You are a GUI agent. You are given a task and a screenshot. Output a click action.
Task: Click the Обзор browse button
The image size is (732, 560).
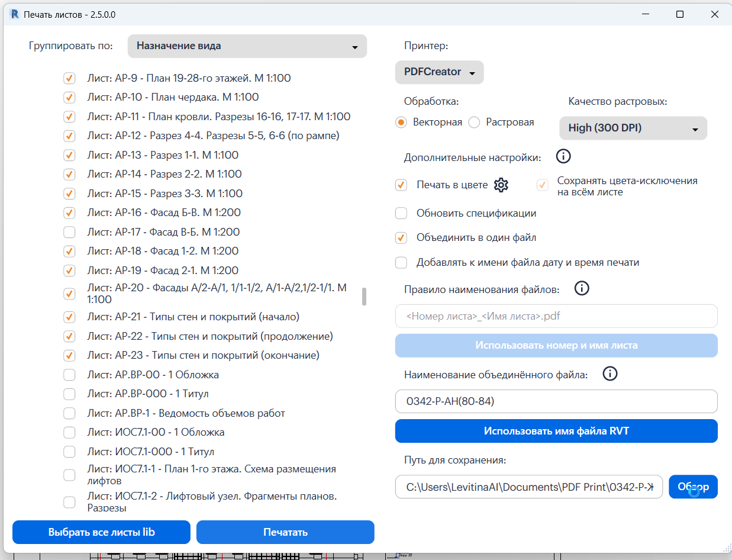click(x=694, y=487)
